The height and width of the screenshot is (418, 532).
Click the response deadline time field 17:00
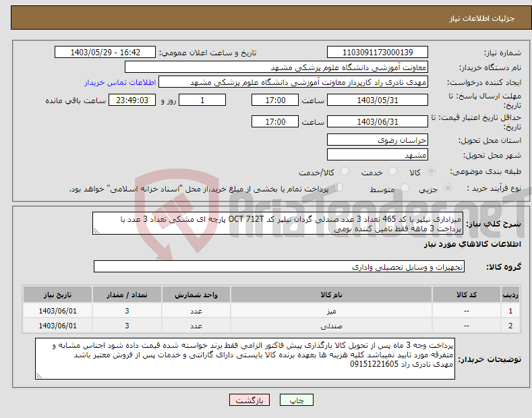click(x=275, y=100)
